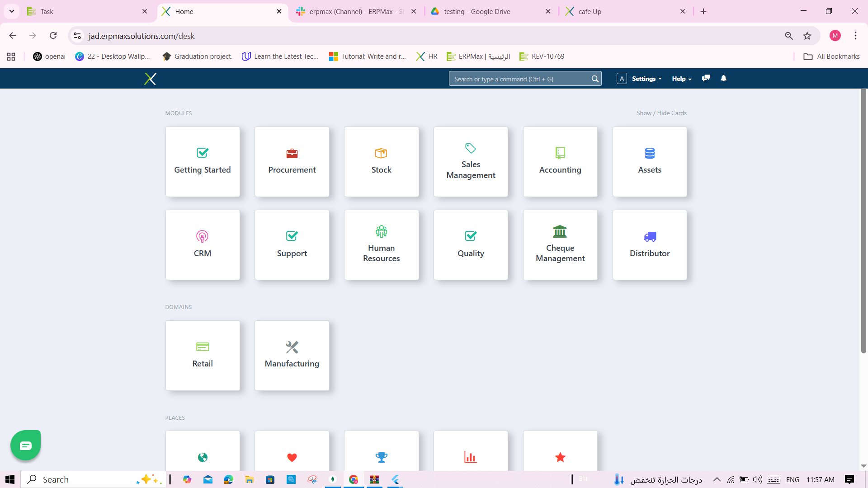
Task: Open the tab search dropdown arrow
Action: pyautogui.click(x=12, y=11)
